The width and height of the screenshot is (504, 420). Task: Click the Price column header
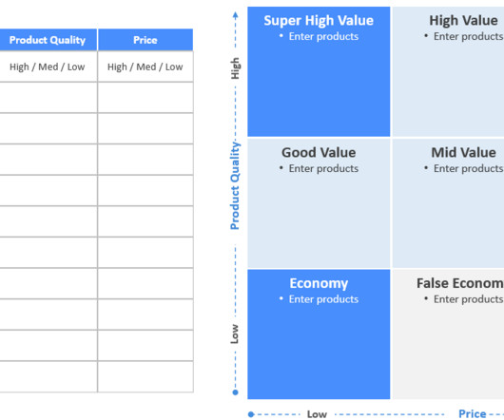145,40
